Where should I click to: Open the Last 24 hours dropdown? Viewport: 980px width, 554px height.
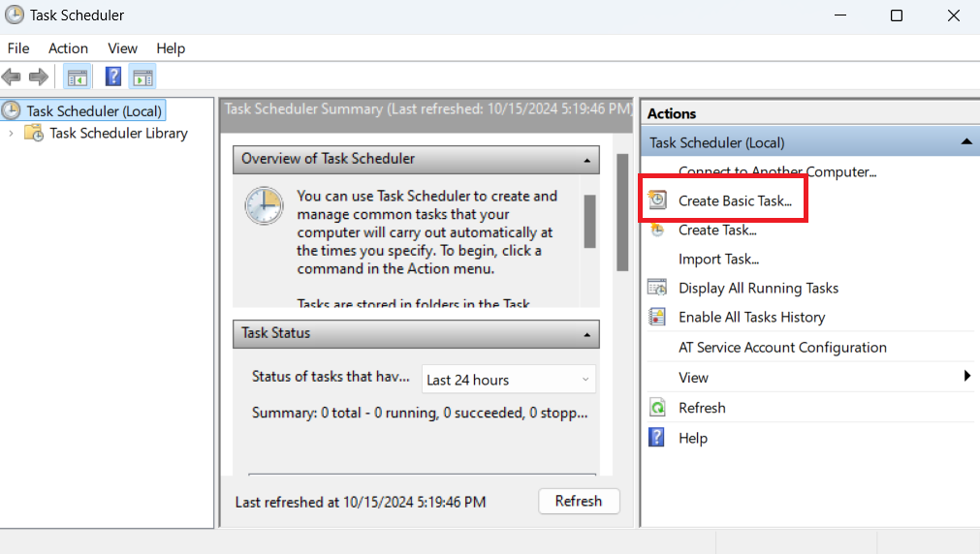tap(508, 380)
